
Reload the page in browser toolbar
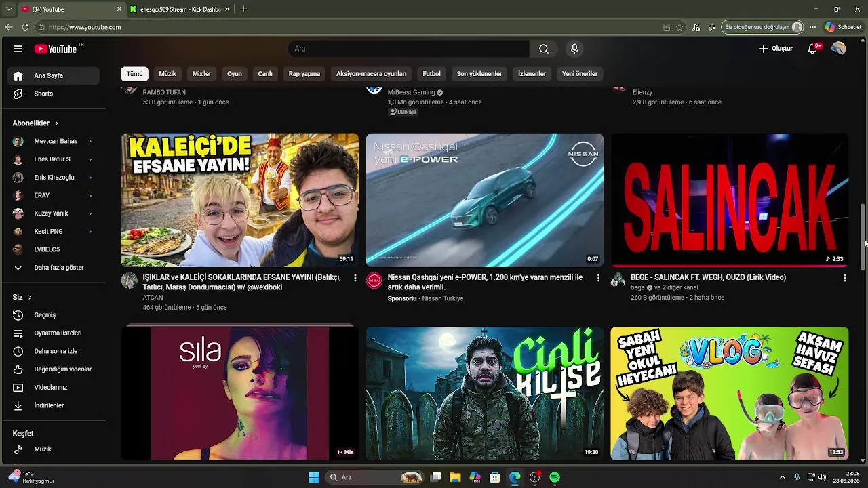[x=25, y=27]
